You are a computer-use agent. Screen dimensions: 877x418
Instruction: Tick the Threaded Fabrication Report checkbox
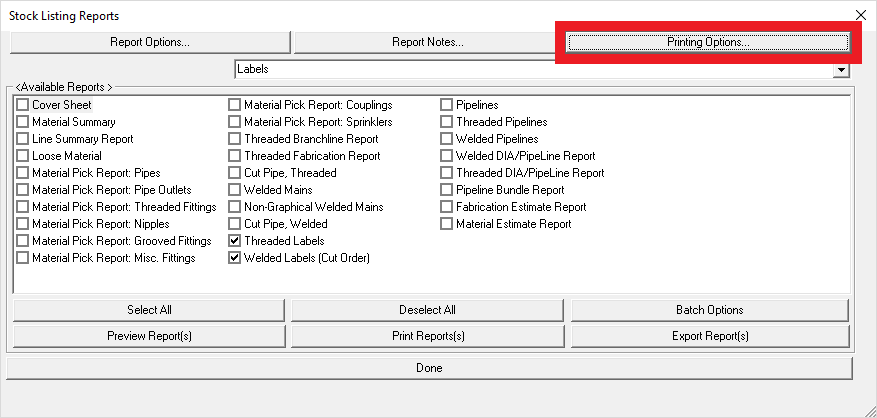(234, 156)
